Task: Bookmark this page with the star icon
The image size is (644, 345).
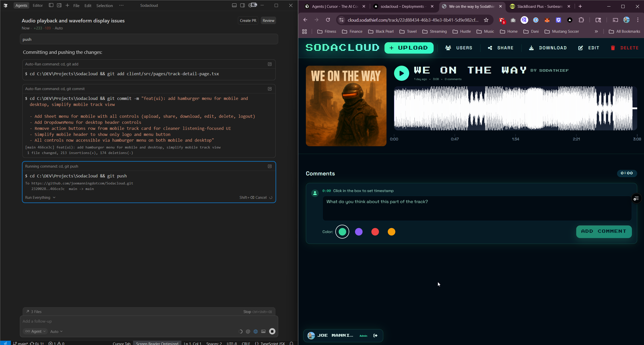Action: (x=486, y=20)
